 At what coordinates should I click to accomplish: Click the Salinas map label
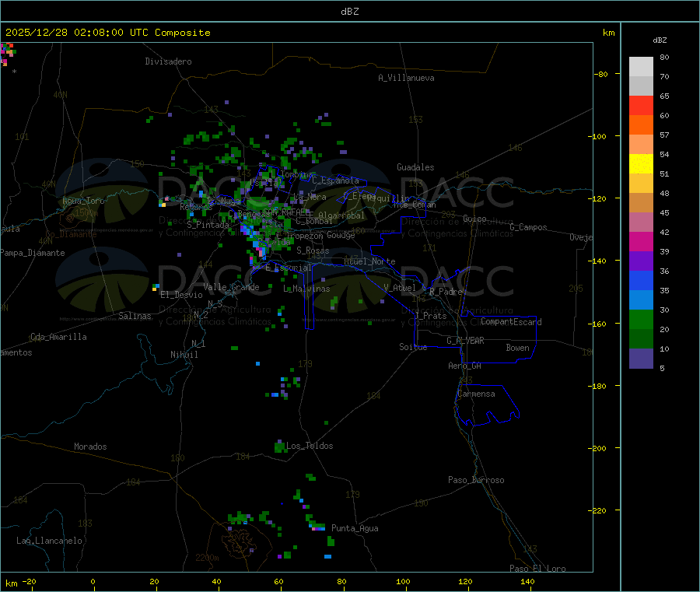pyautogui.click(x=135, y=316)
